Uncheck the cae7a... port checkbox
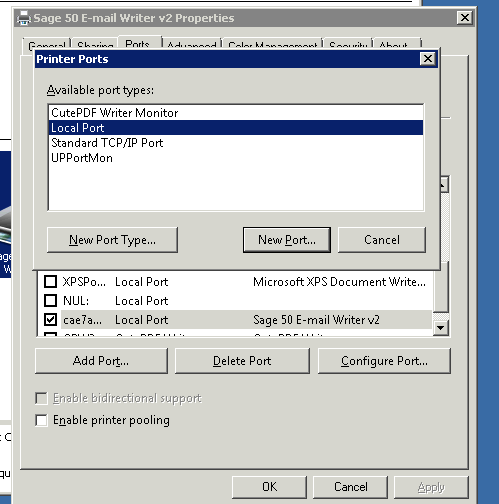Image resolution: width=499 pixels, height=504 pixels. pyautogui.click(x=50, y=320)
